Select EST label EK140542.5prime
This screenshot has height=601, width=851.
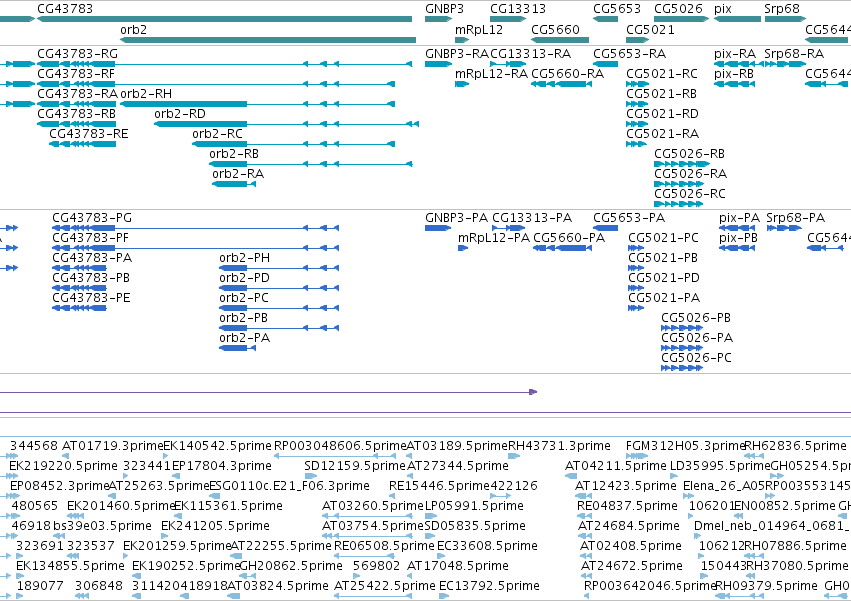218,446
